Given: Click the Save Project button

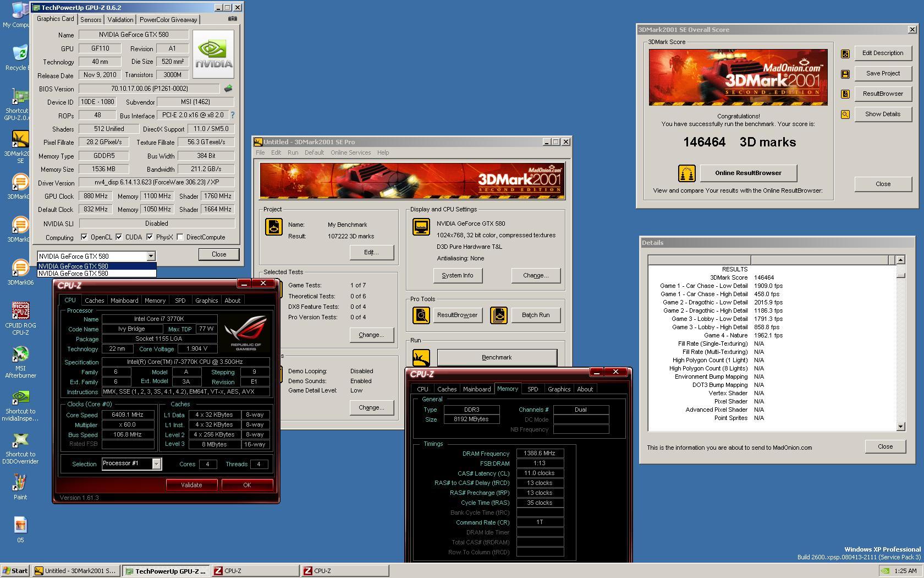Looking at the screenshot, I should [883, 74].
